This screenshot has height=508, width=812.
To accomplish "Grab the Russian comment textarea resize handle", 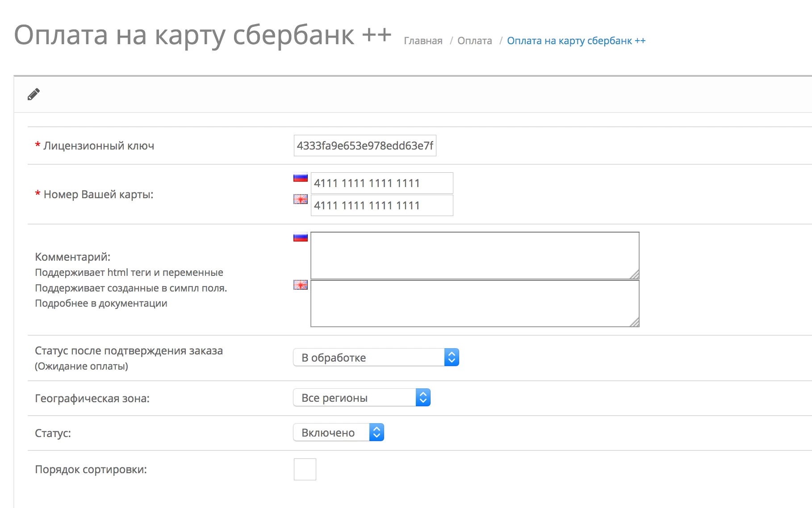I will tap(635, 275).
